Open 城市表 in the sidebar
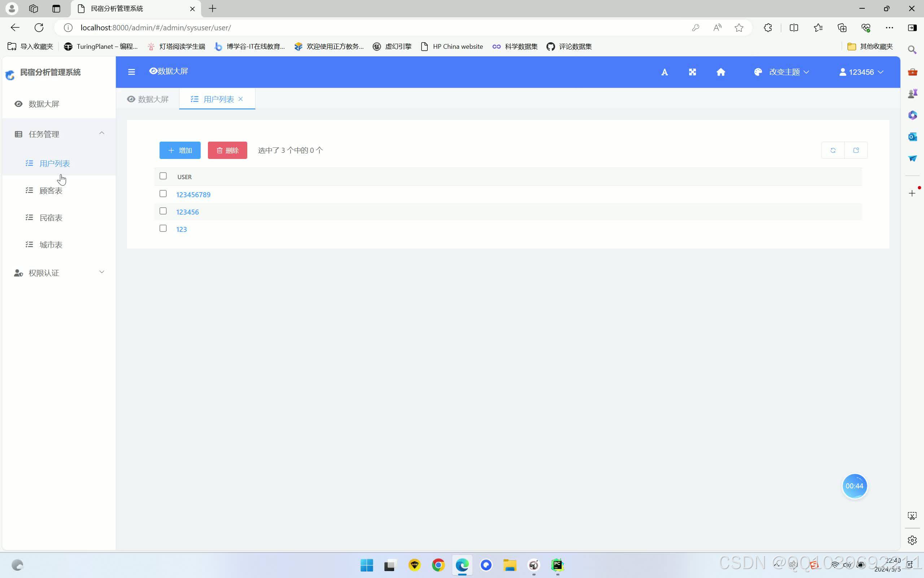Screen dimensions: 924x578 [59, 245]
